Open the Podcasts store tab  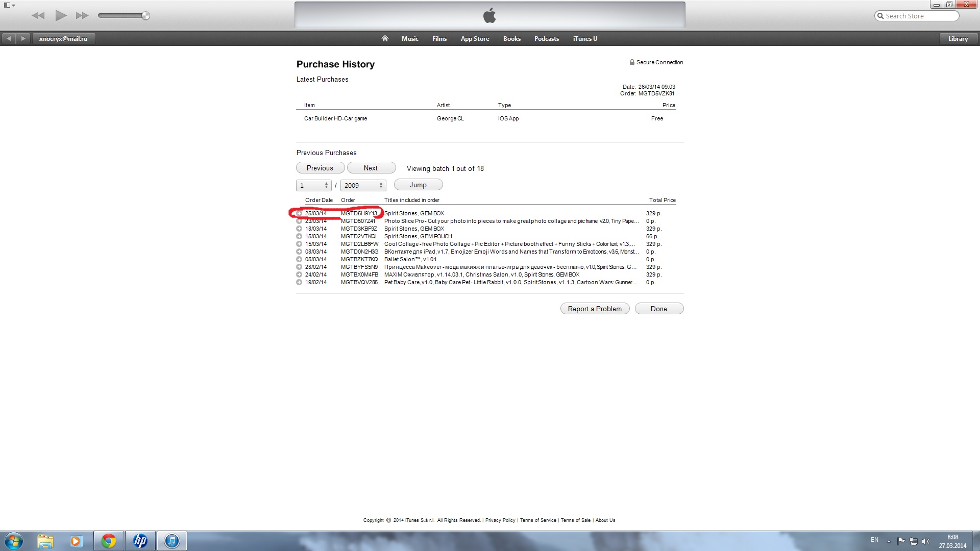(547, 39)
